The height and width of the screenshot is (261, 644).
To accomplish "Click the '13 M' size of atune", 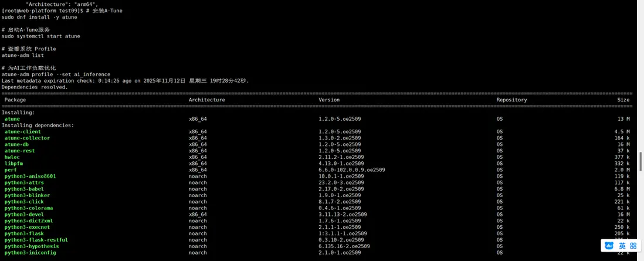I will pyautogui.click(x=624, y=119).
